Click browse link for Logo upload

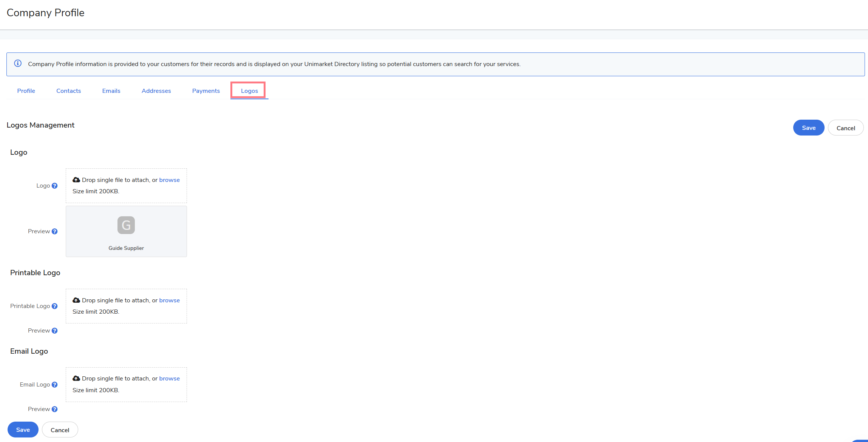[x=169, y=180]
